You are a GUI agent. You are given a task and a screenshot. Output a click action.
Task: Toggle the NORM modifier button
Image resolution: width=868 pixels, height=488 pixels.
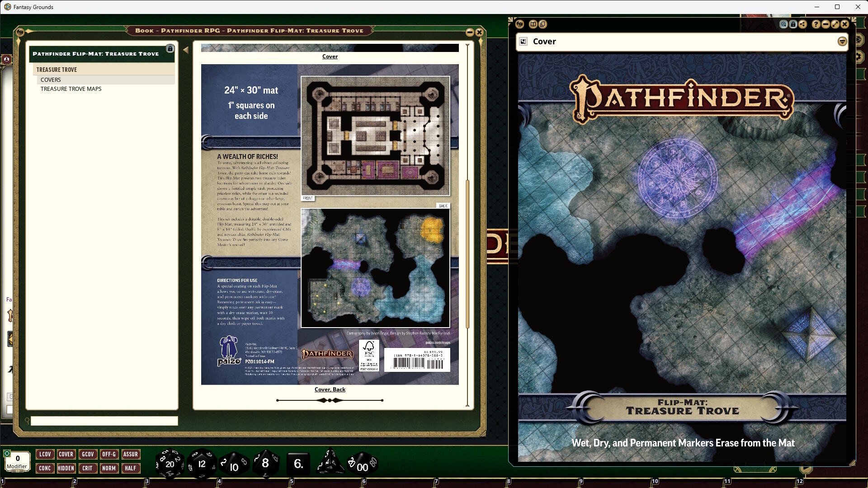pyautogui.click(x=109, y=468)
